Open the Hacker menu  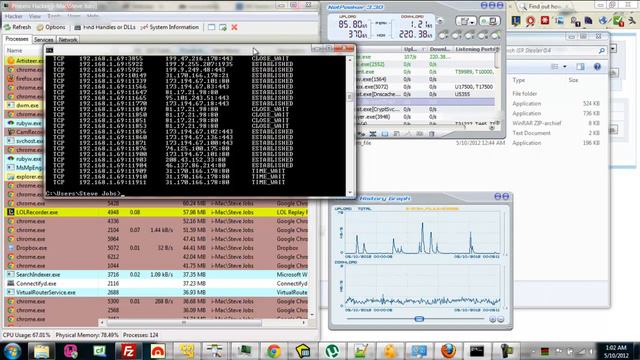(x=13, y=16)
